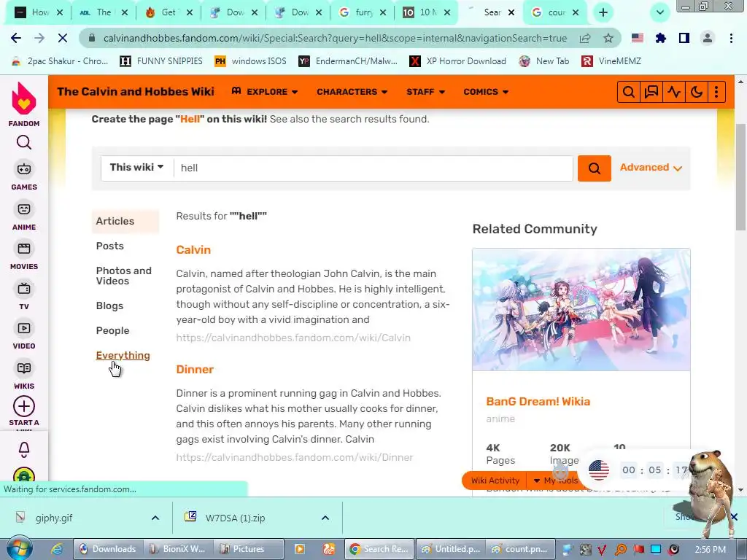Screen dimensions: 747x560
Task: Open the Anime section icon
Action: [24, 209]
